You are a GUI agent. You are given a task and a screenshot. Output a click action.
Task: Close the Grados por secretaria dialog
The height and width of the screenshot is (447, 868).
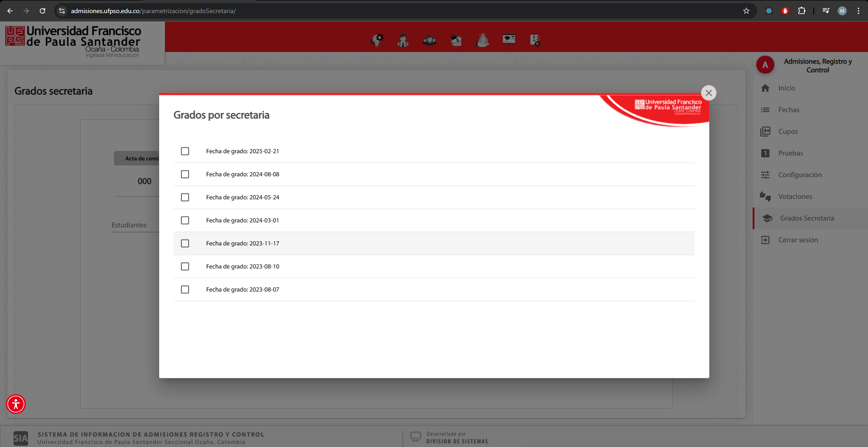point(708,93)
